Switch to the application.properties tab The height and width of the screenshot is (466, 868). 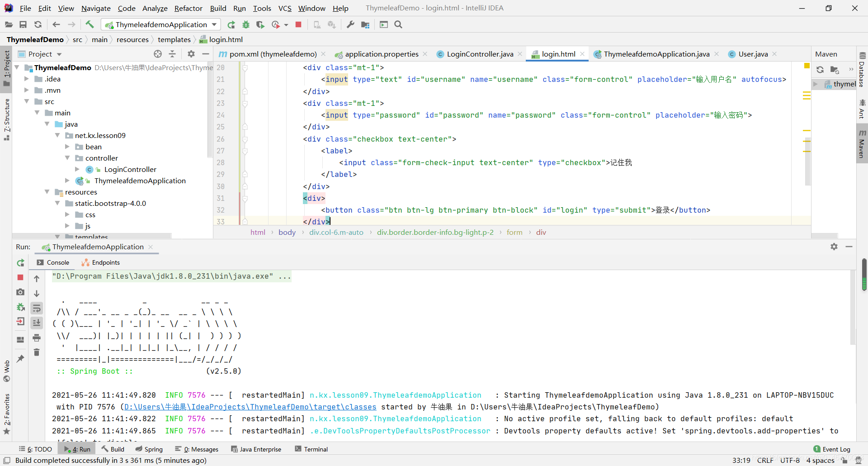coord(381,54)
